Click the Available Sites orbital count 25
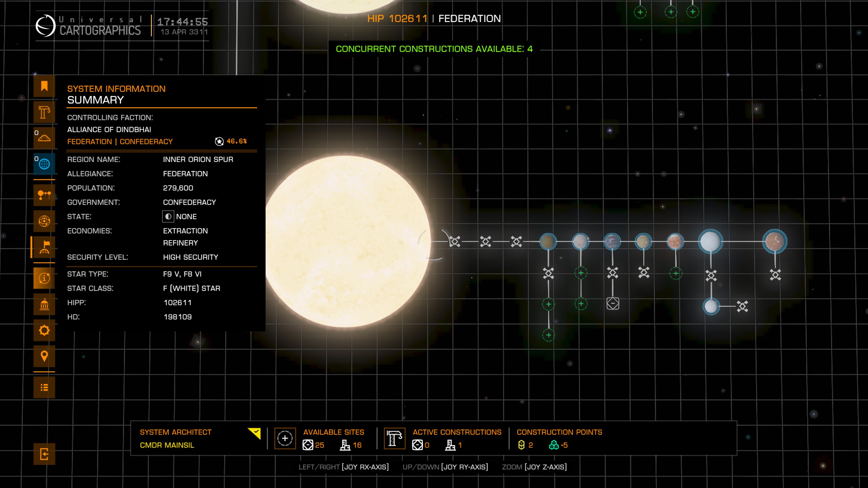Image resolution: width=868 pixels, height=488 pixels. (x=320, y=445)
